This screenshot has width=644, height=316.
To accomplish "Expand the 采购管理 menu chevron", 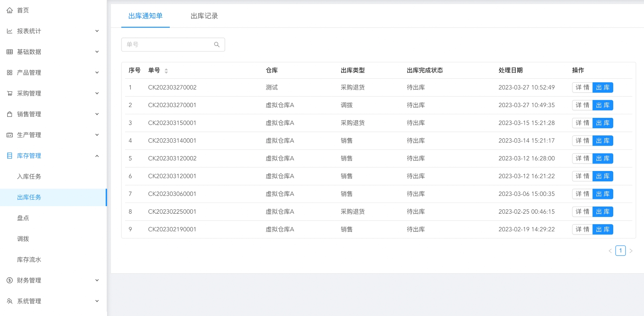I will (97, 93).
